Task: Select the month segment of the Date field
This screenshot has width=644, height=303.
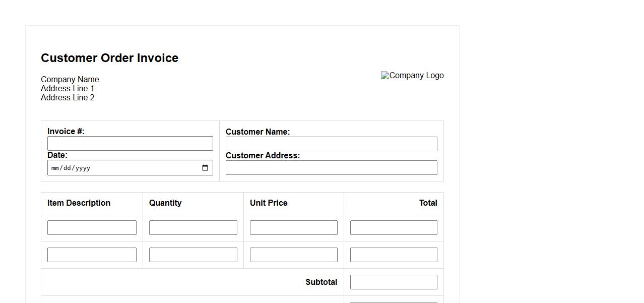Action: pos(55,168)
